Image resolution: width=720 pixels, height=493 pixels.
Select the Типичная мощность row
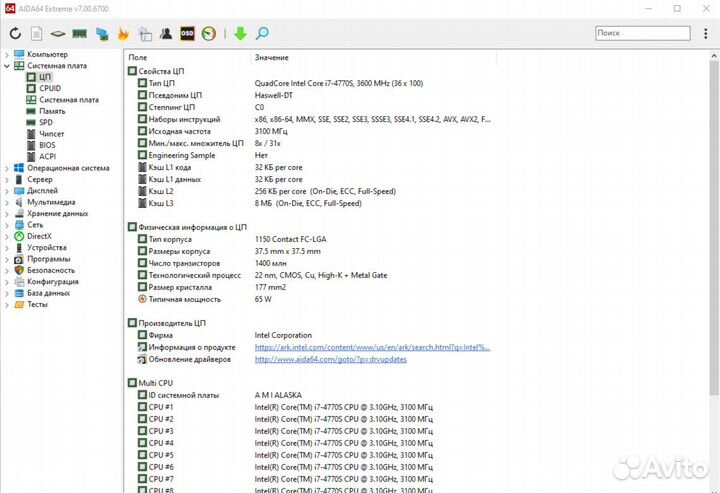tap(309, 299)
